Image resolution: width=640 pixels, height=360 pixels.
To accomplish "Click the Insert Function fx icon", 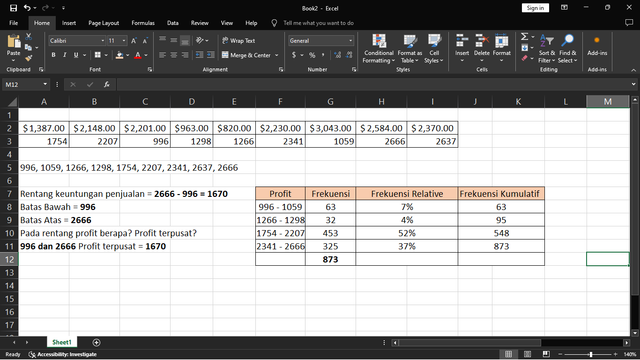I will [x=107, y=84].
